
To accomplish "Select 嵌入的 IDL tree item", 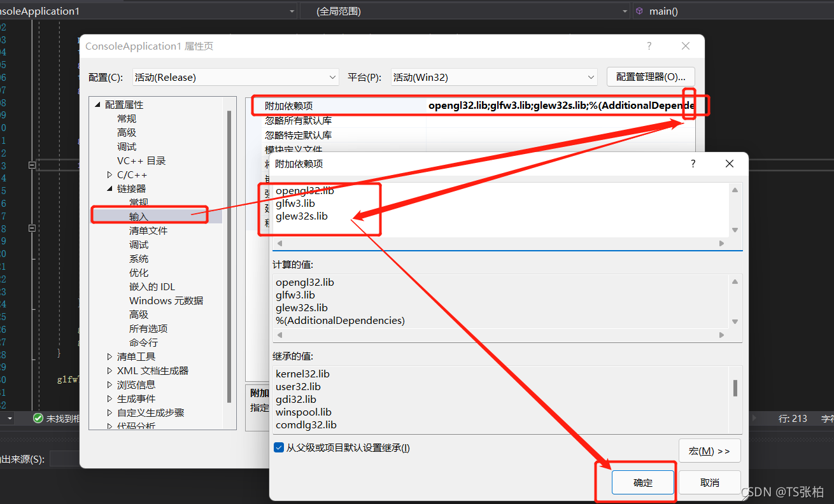I will tap(152, 287).
